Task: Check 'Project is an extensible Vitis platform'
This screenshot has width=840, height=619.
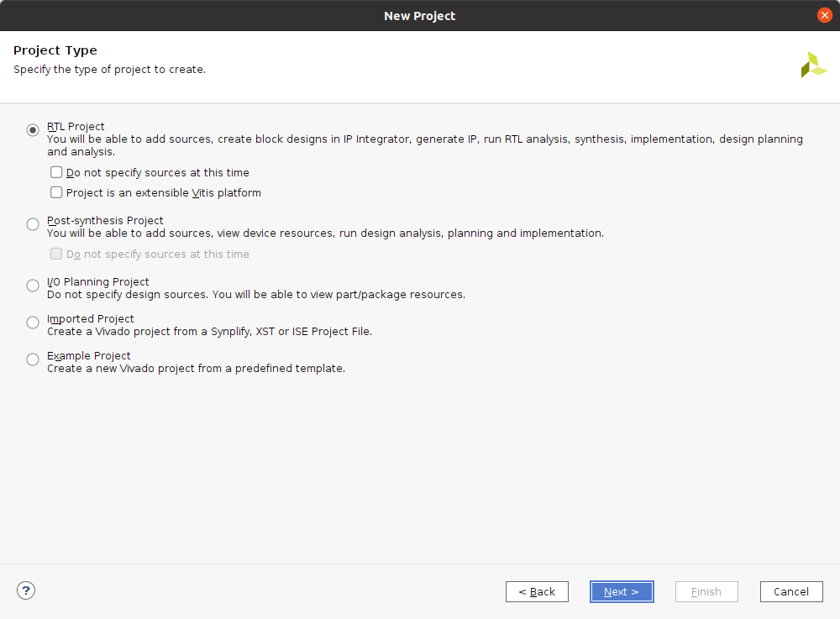Action: pyautogui.click(x=56, y=192)
